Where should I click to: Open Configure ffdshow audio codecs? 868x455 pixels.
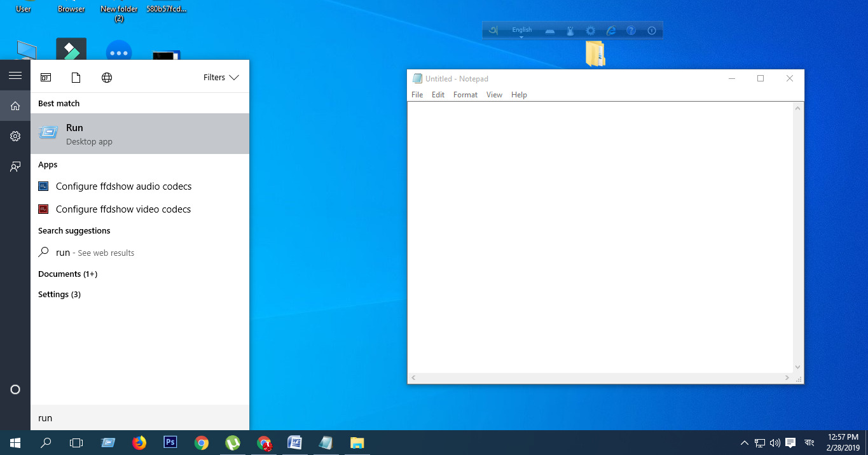pyautogui.click(x=123, y=186)
